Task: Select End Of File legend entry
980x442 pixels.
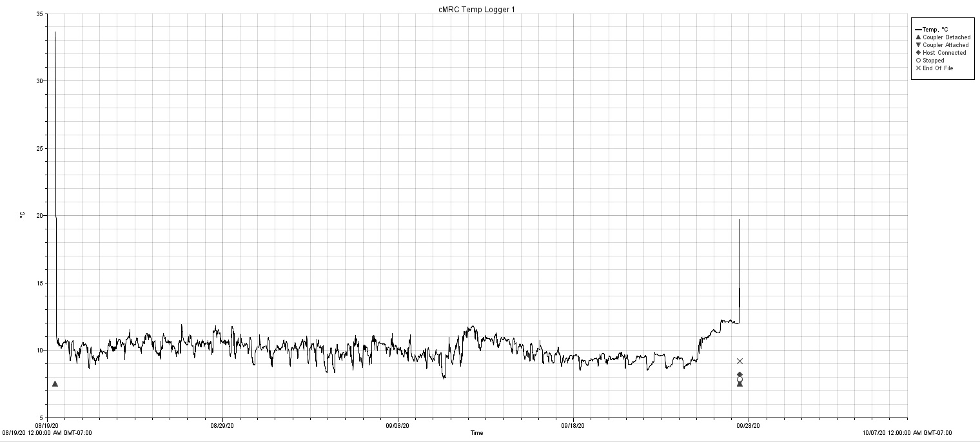Action: click(937, 68)
